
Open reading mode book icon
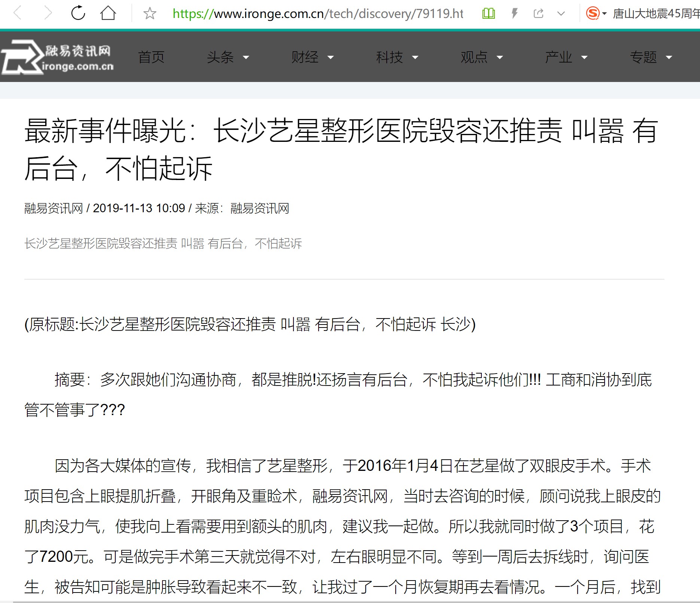[x=489, y=14]
